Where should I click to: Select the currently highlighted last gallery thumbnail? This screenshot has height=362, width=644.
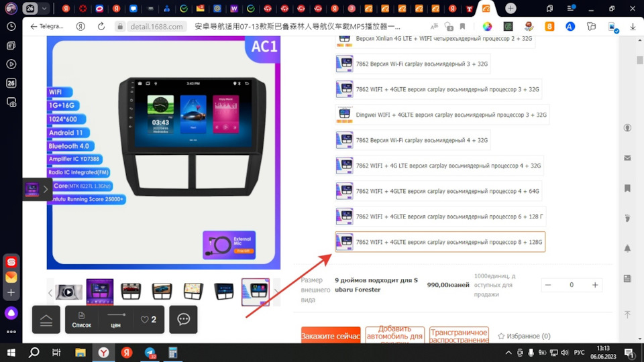(x=256, y=292)
